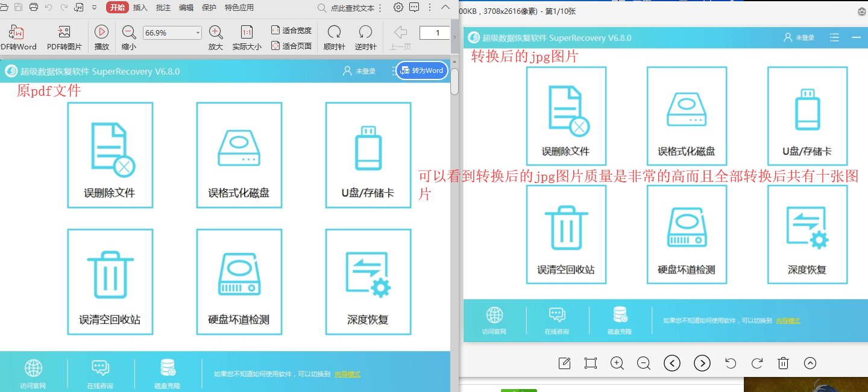Choose 适合页面 fit option
Image resolution: width=868 pixels, height=392 pixels.
point(292,46)
